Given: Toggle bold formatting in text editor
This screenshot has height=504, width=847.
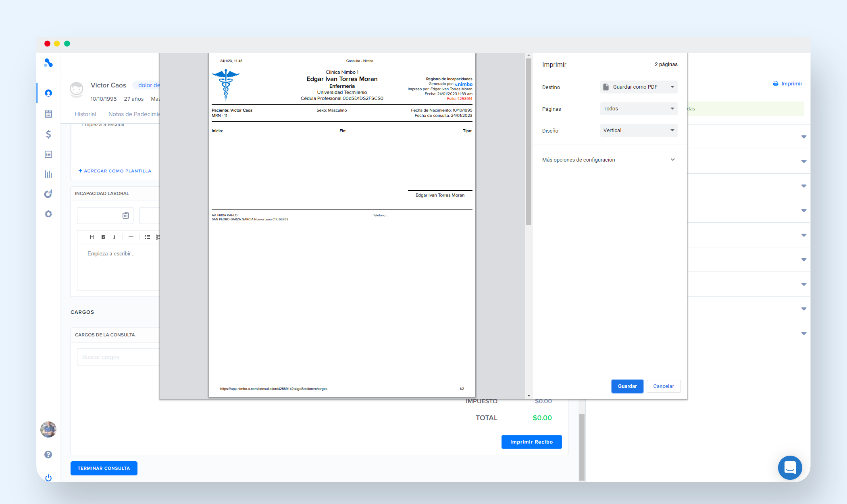Looking at the screenshot, I should tap(103, 237).
